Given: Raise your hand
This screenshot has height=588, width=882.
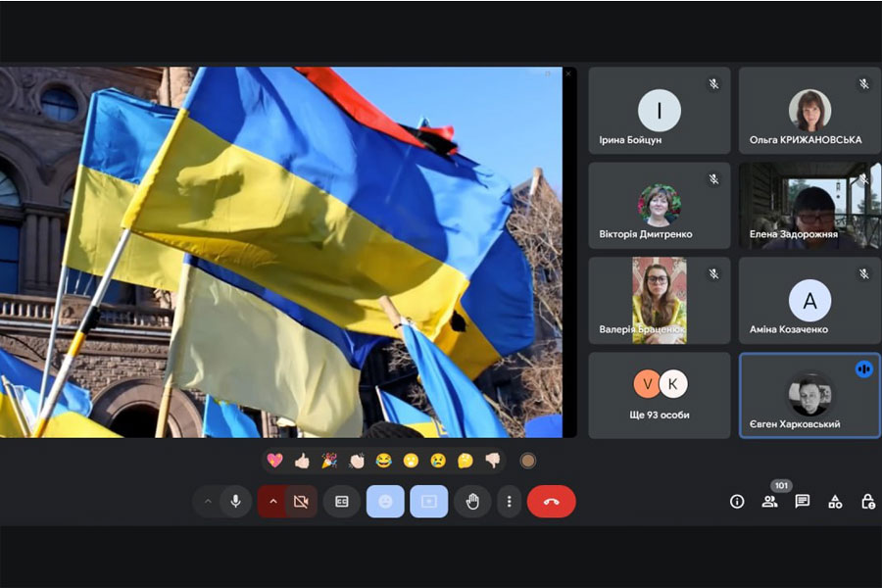Looking at the screenshot, I should click(472, 501).
